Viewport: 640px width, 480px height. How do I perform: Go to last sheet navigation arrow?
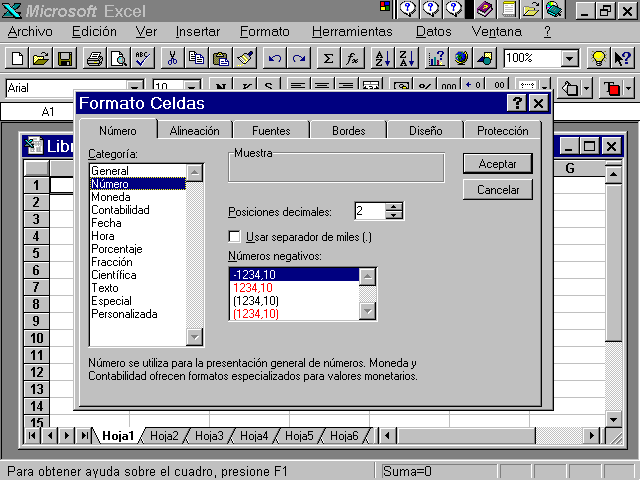point(84,436)
